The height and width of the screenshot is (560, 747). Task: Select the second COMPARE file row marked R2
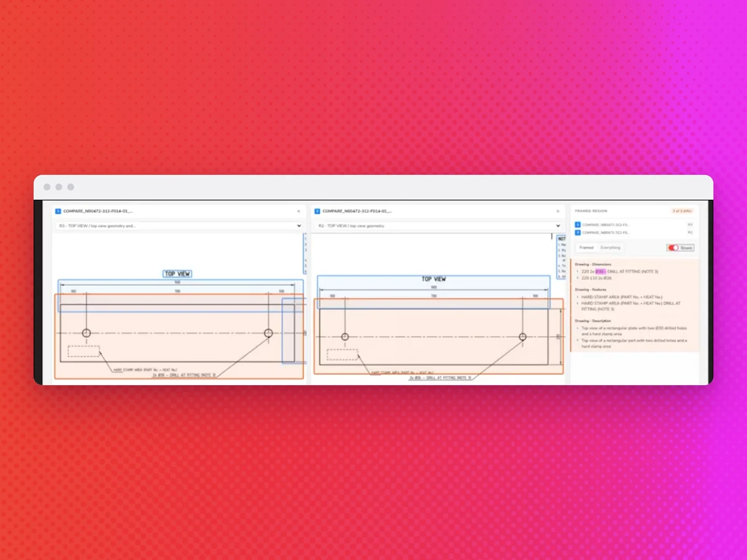pos(634,233)
